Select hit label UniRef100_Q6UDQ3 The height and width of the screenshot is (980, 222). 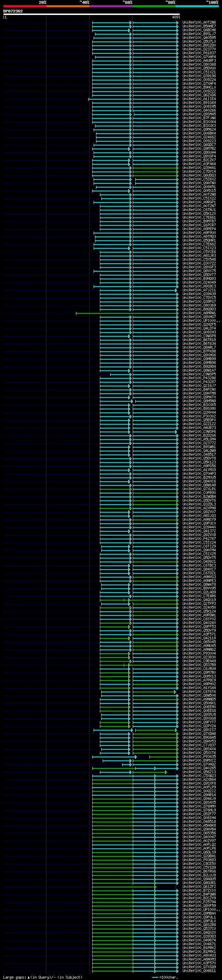click(x=199, y=175)
